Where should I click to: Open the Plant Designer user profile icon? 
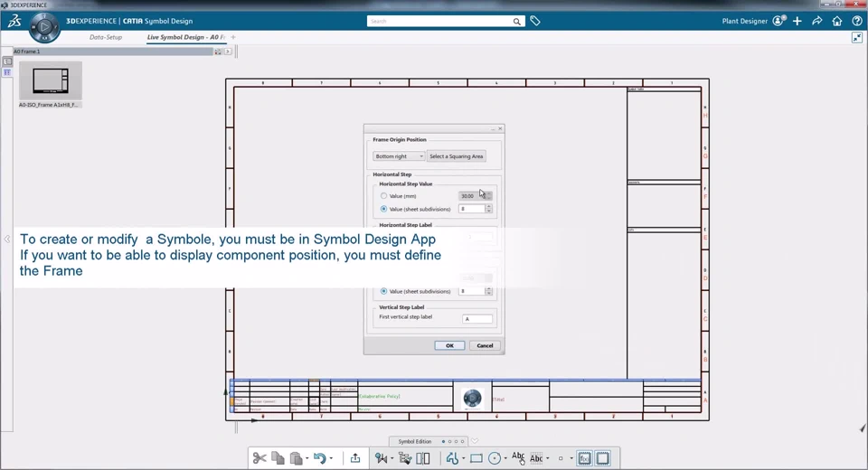778,21
